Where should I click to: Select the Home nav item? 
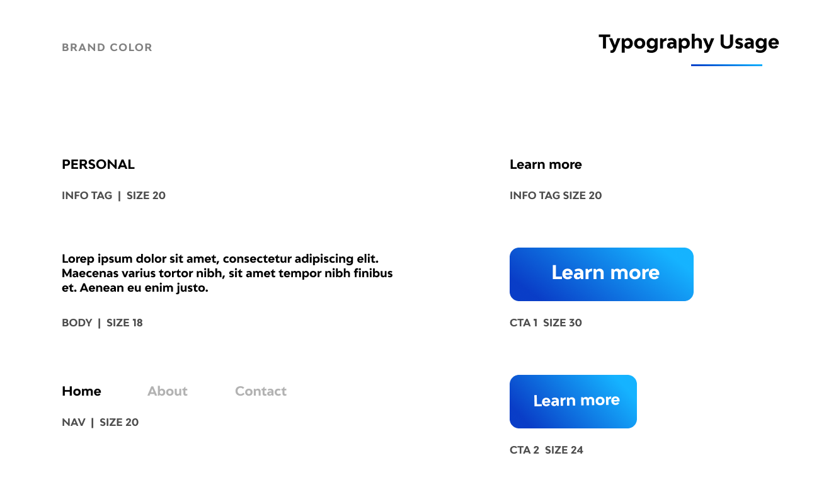tap(81, 391)
